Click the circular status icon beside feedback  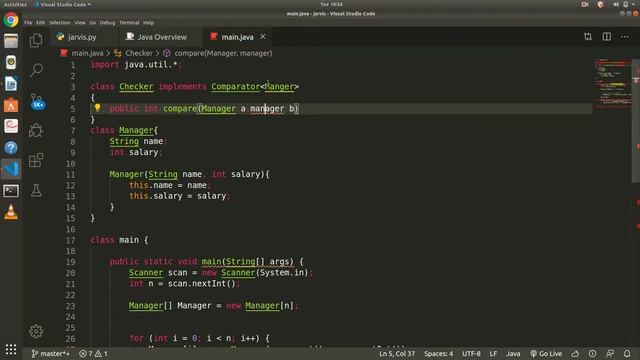tap(593, 353)
